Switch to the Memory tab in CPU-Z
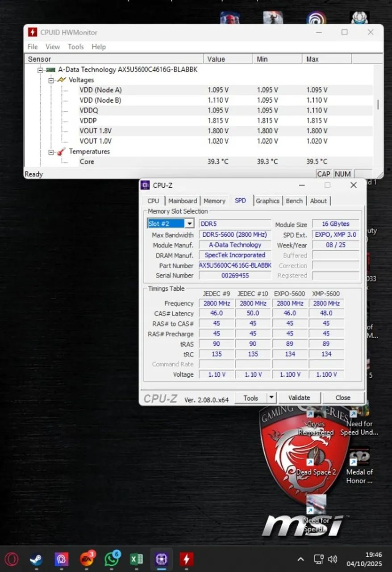 [214, 201]
